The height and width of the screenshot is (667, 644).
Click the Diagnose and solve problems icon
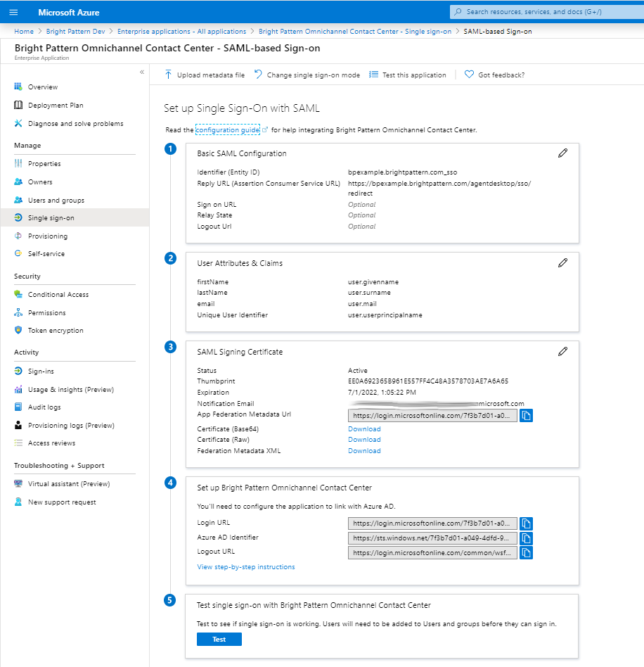pos(18,123)
